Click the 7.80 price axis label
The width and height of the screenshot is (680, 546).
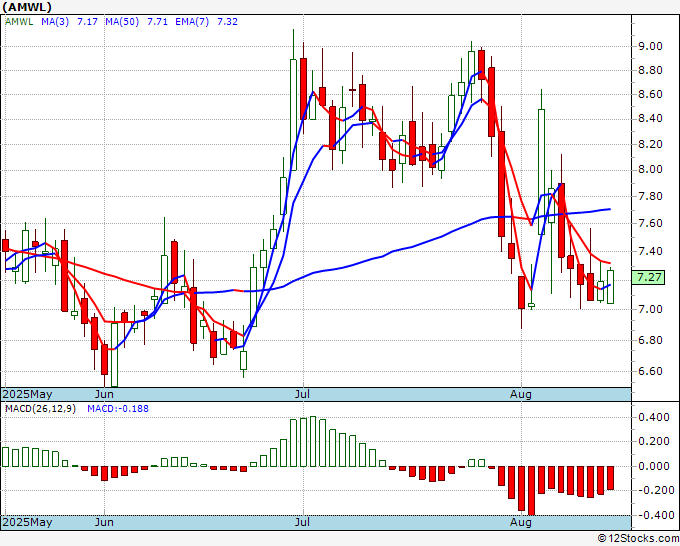650,196
